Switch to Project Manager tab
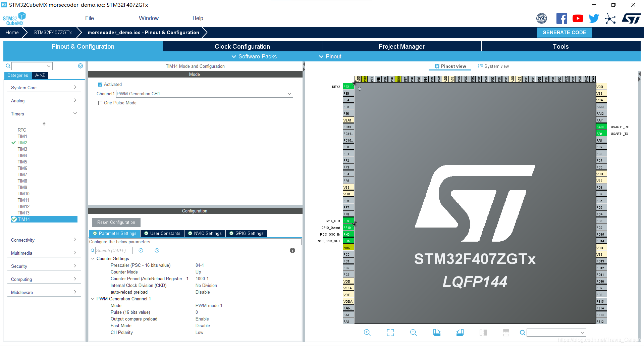The width and height of the screenshot is (644, 346). (x=401, y=46)
